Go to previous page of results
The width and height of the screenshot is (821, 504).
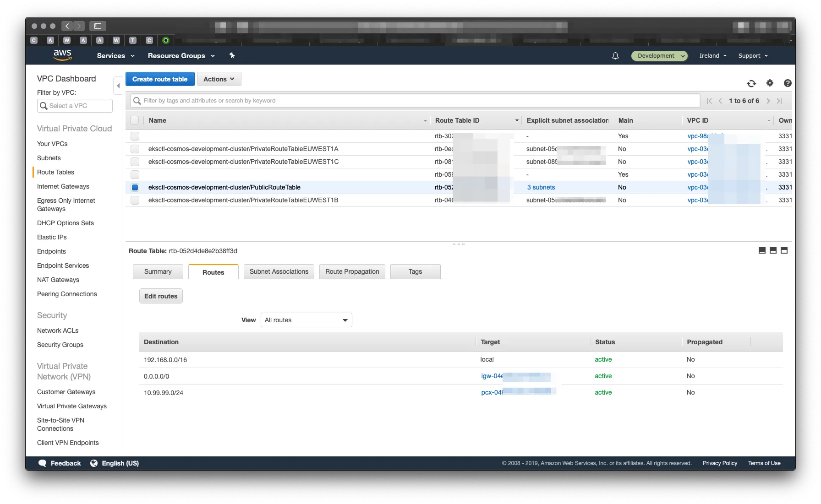tap(720, 101)
